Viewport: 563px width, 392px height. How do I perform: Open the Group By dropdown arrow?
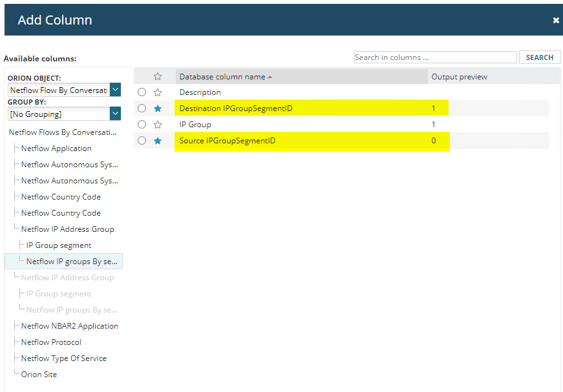(x=115, y=114)
